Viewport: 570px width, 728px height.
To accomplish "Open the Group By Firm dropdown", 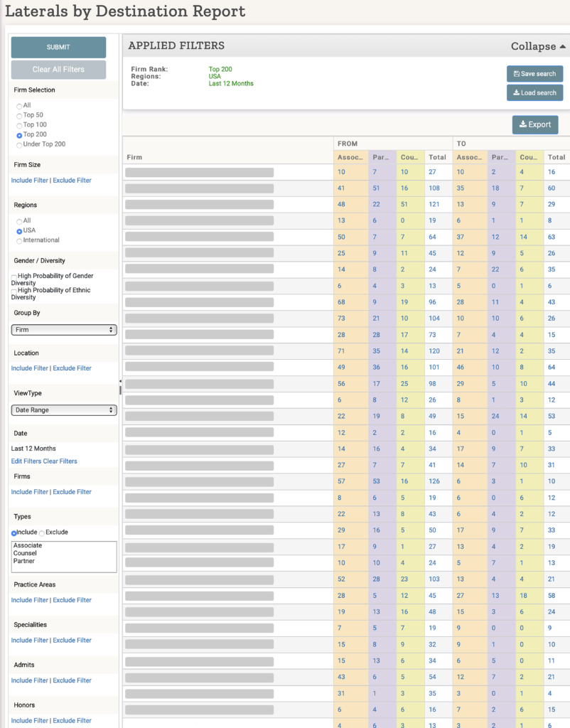I will 64,330.
